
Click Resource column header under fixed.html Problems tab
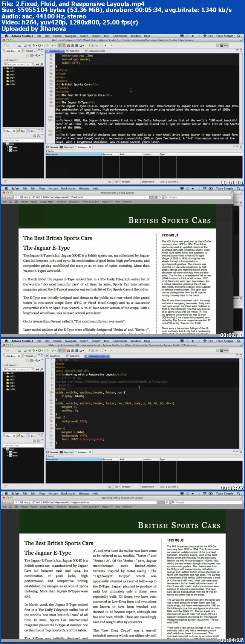pyautogui.click(x=110, y=154)
